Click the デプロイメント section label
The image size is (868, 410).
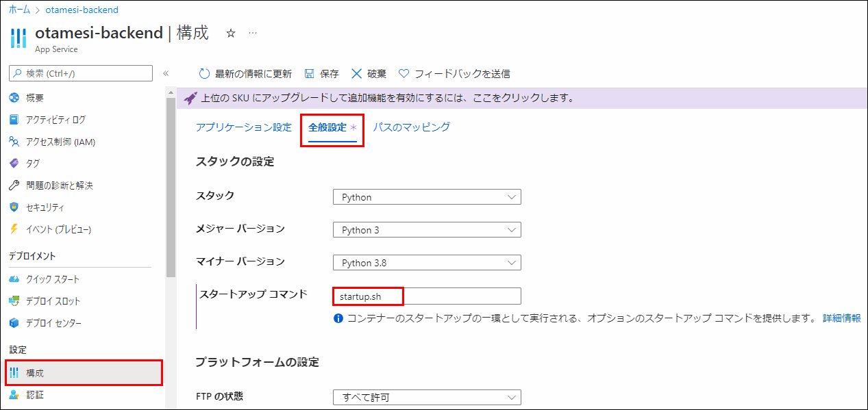point(32,256)
